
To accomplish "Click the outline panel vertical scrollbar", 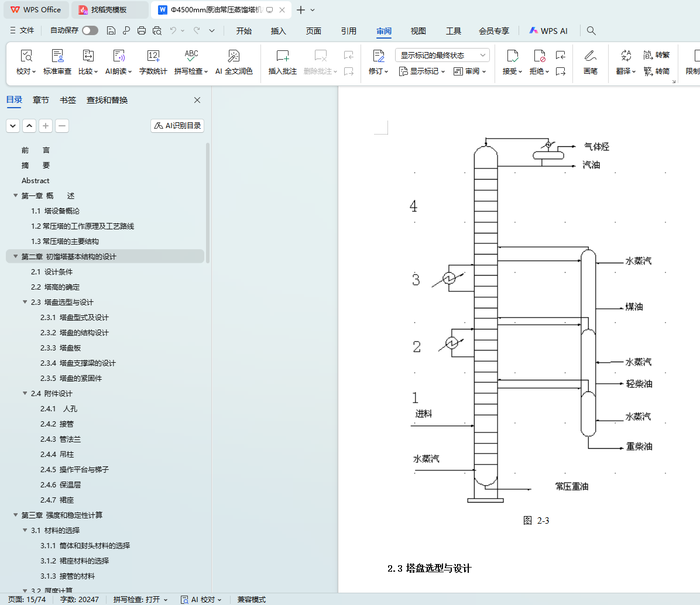I will pos(208,199).
